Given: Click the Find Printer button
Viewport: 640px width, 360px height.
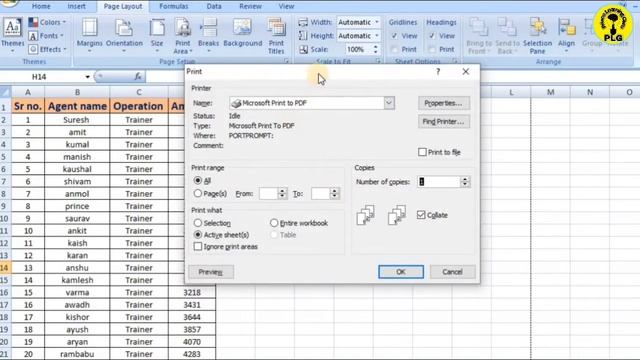Looking at the screenshot, I should tap(444, 121).
